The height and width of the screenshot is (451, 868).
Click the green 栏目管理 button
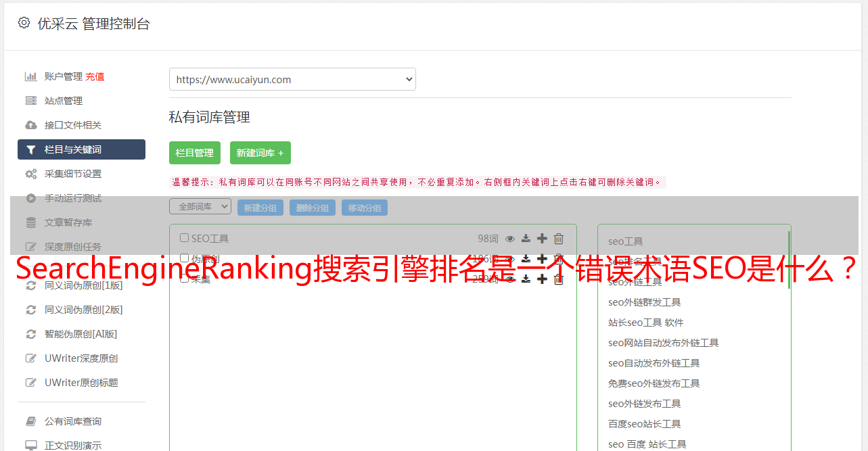pyautogui.click(x=195, y=153)
